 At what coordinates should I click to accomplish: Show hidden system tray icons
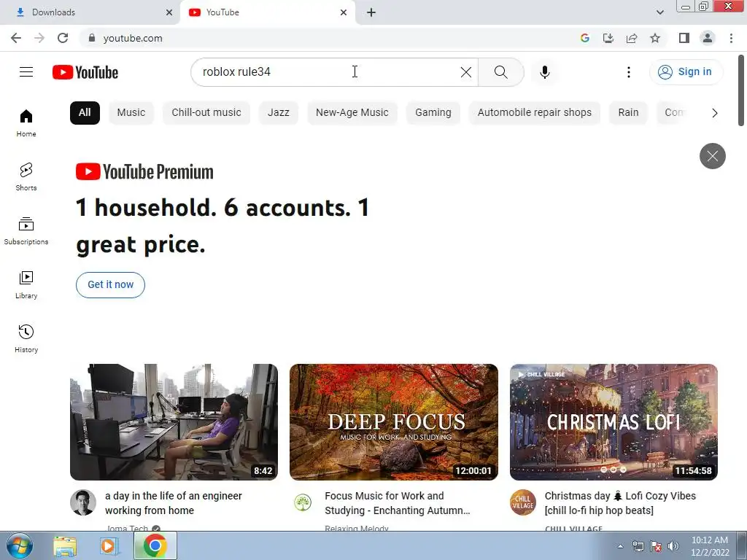point(620,546)
